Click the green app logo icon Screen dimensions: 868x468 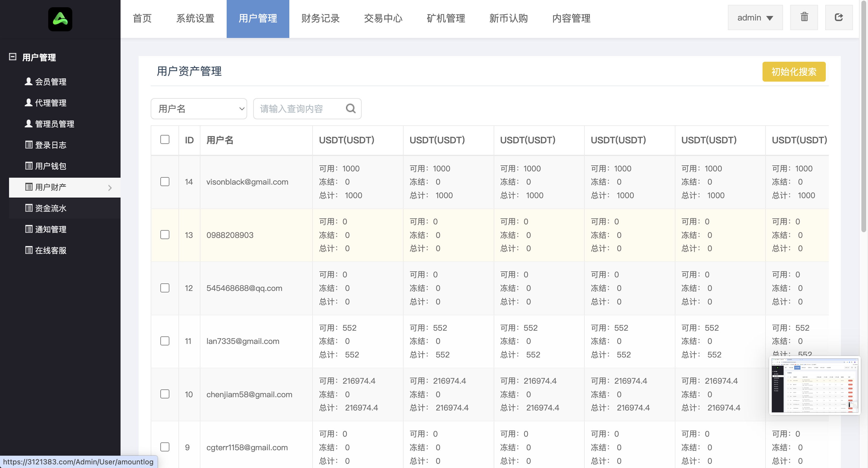(60, 19)
